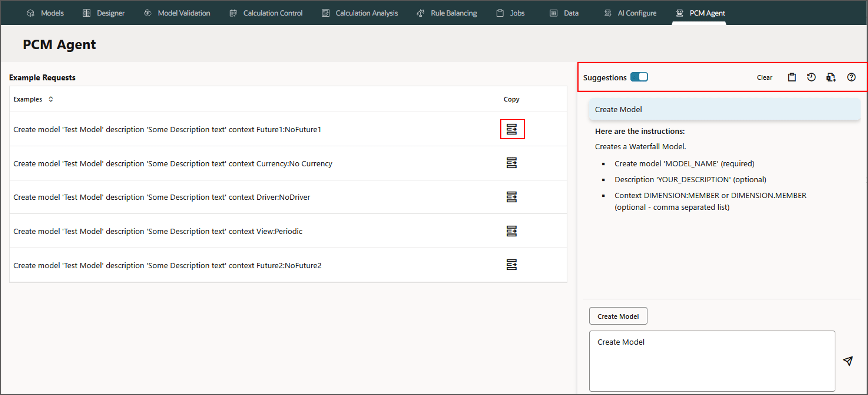Open the Model Validation tab

pos(177,13)
